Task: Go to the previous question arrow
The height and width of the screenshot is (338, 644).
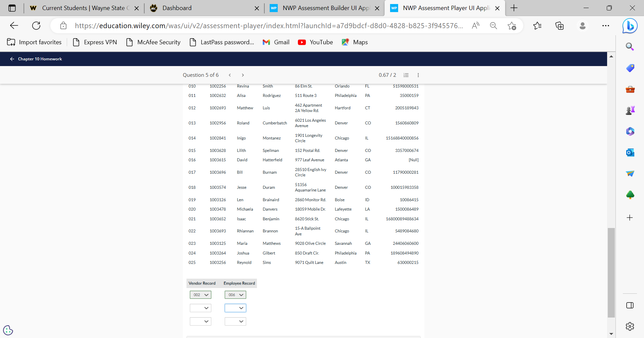Action: click(230, 75)
